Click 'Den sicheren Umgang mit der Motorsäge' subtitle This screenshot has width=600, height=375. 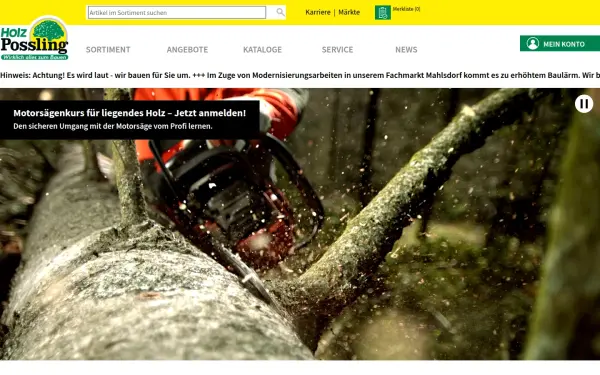[x=113, y=126]
